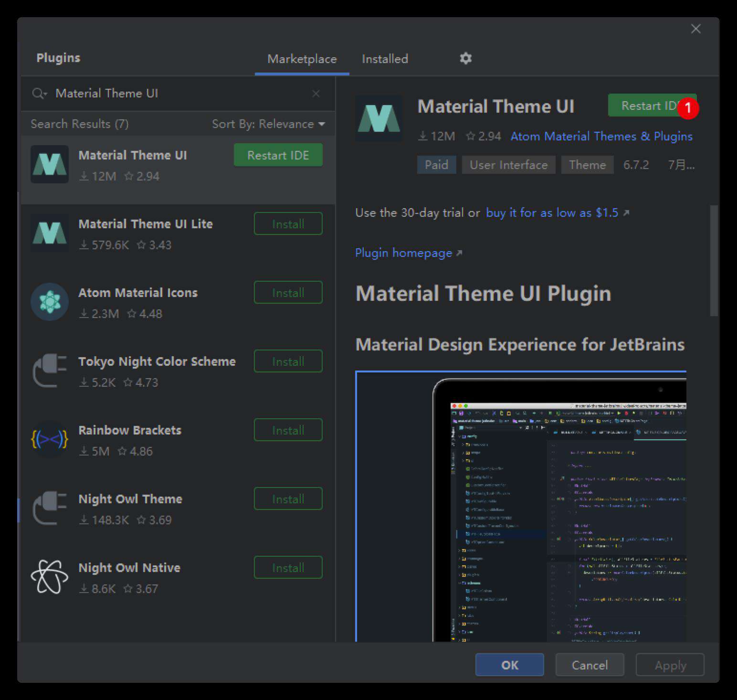The width and height of the screenshot is (737, 700).
Task: Click the Apply button
Action: pyautogui.click(x=670, y=665)
